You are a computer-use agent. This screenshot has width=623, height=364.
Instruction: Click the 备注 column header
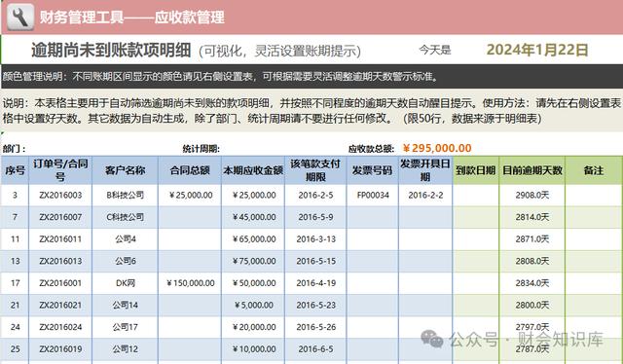[594, 170]
